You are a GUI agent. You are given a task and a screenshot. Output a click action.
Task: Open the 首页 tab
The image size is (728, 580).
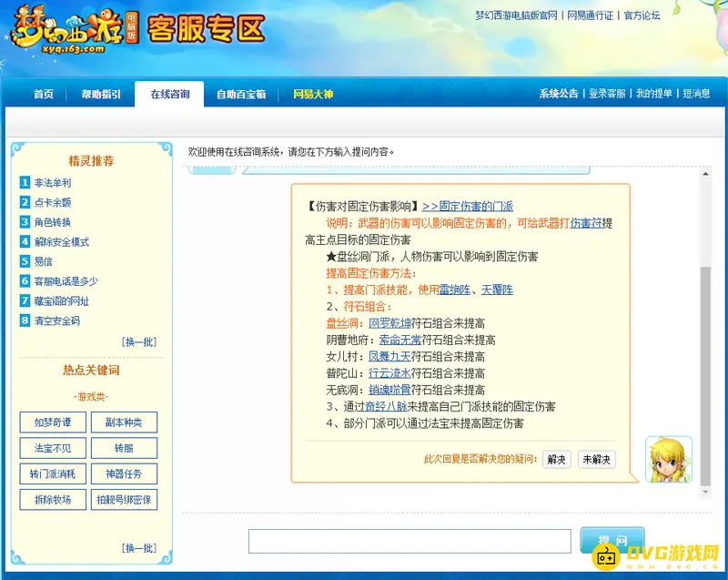pyautogui.click(x=43, y=95)
